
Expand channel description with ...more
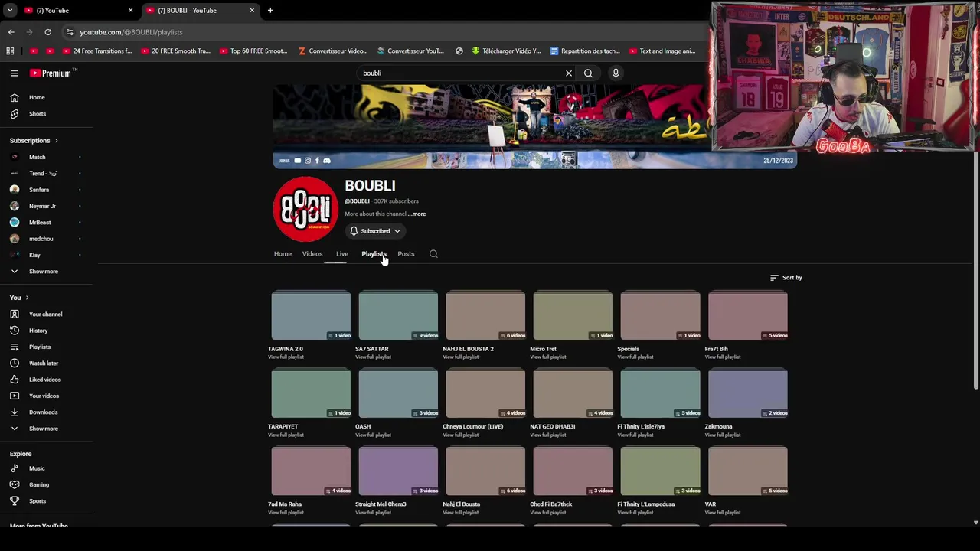click(416, 214)
